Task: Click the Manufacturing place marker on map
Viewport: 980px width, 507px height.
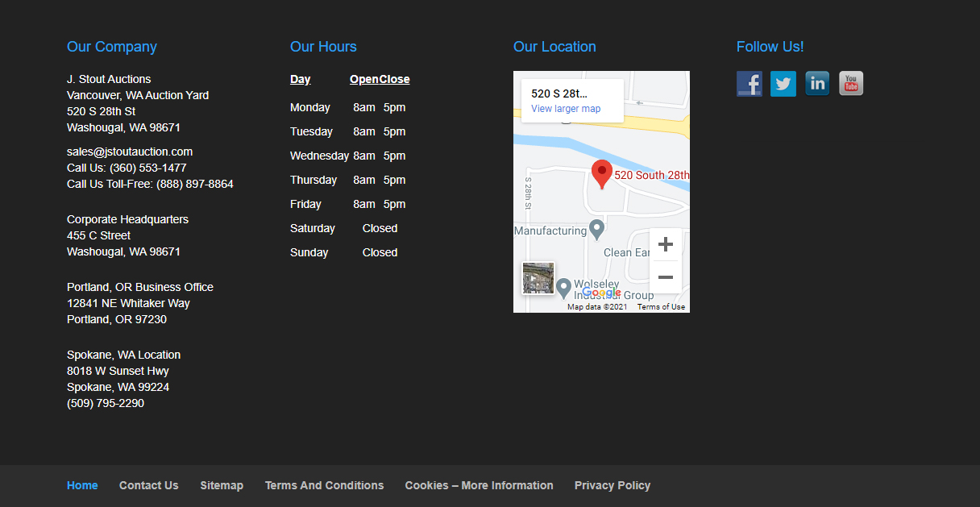Action: tap(596, 230)
